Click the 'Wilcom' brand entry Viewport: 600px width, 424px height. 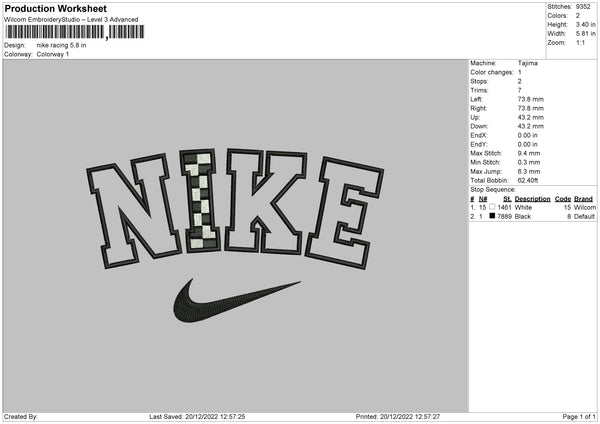click(x=585, y=207)
